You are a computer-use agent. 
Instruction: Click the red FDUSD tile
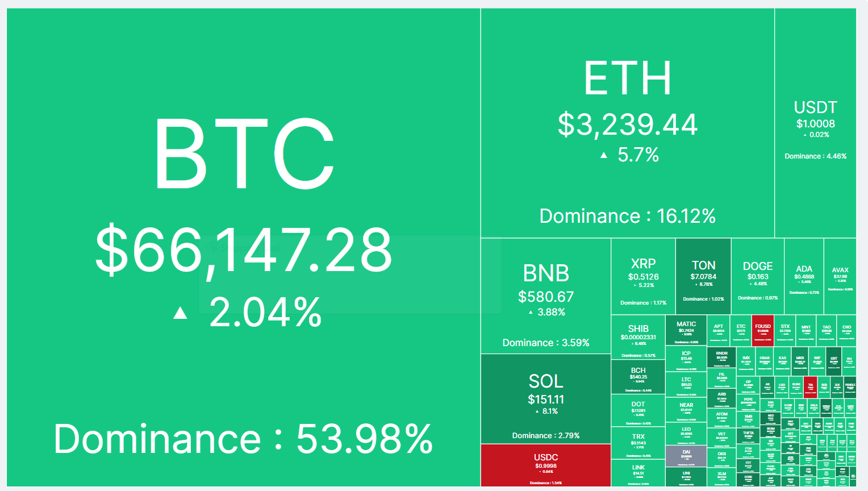tap(762, 331)
